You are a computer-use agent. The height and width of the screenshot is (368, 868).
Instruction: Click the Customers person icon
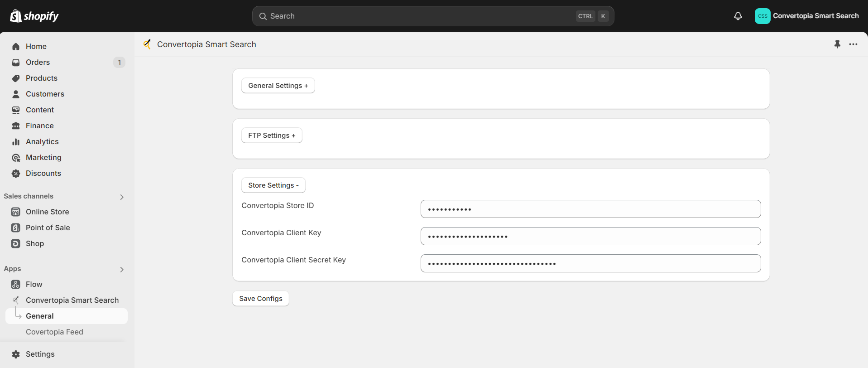coord(16,94)
